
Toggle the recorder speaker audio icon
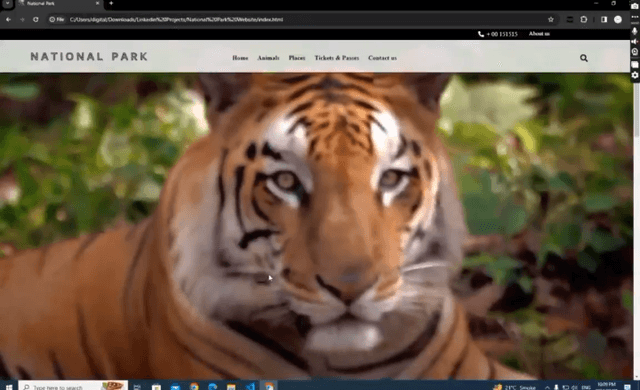click(x=635, y=41)
